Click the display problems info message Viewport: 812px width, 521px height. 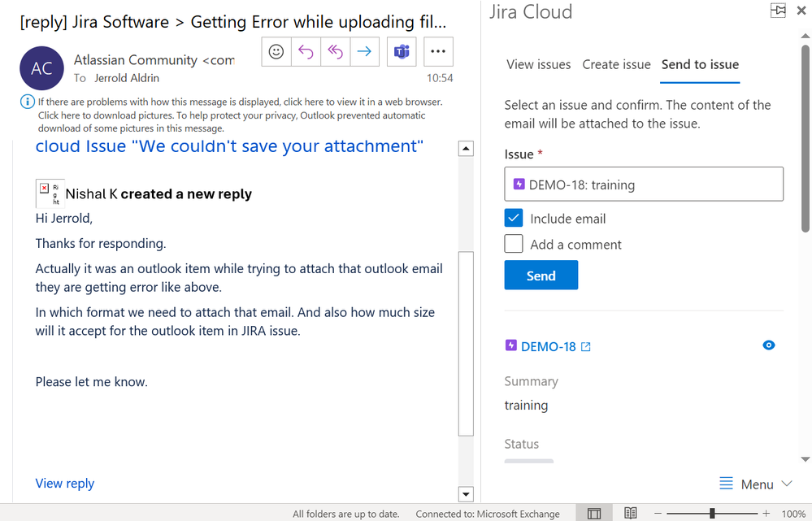click(240, 115)
